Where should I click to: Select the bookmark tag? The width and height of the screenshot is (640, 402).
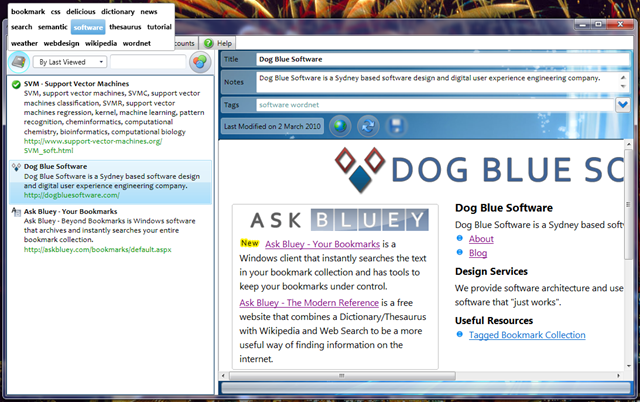28,12
